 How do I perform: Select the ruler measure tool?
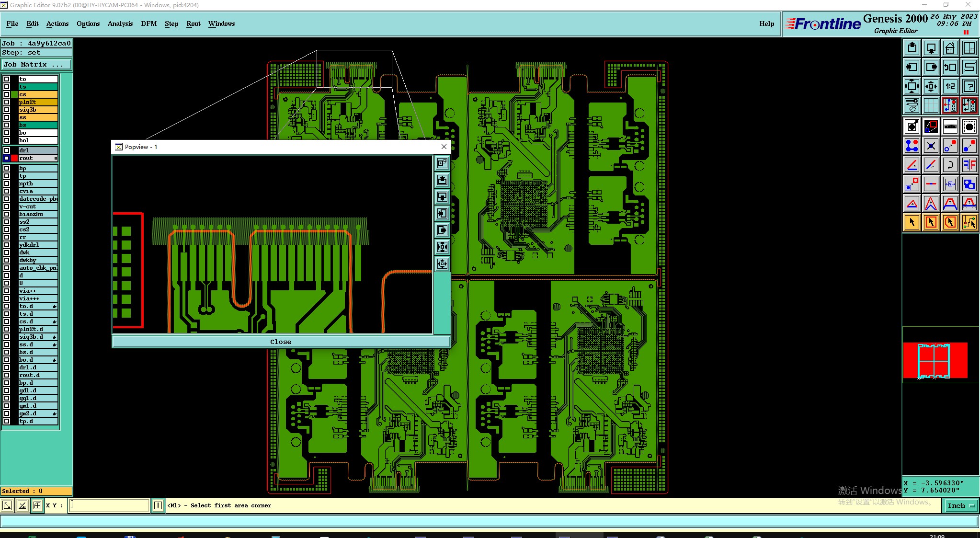950,126
